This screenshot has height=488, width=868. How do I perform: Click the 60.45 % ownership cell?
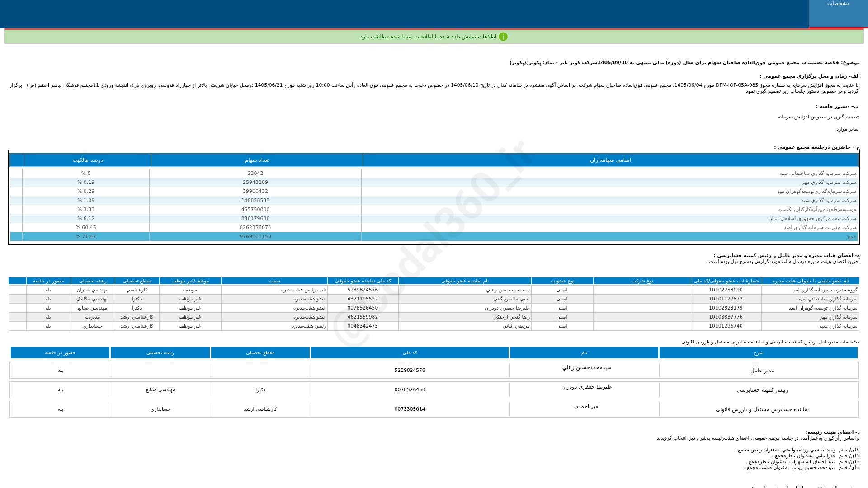pos(86,227)
